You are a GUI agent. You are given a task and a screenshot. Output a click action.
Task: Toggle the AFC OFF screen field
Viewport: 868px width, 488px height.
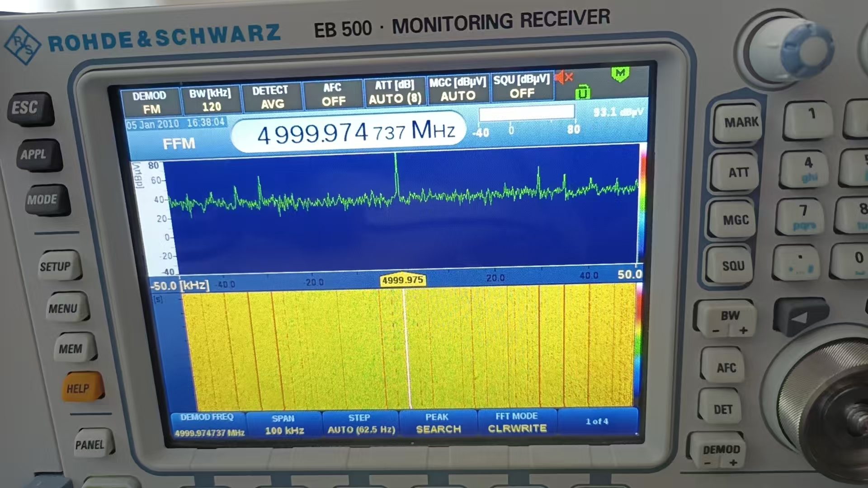(x=333, y=95)
